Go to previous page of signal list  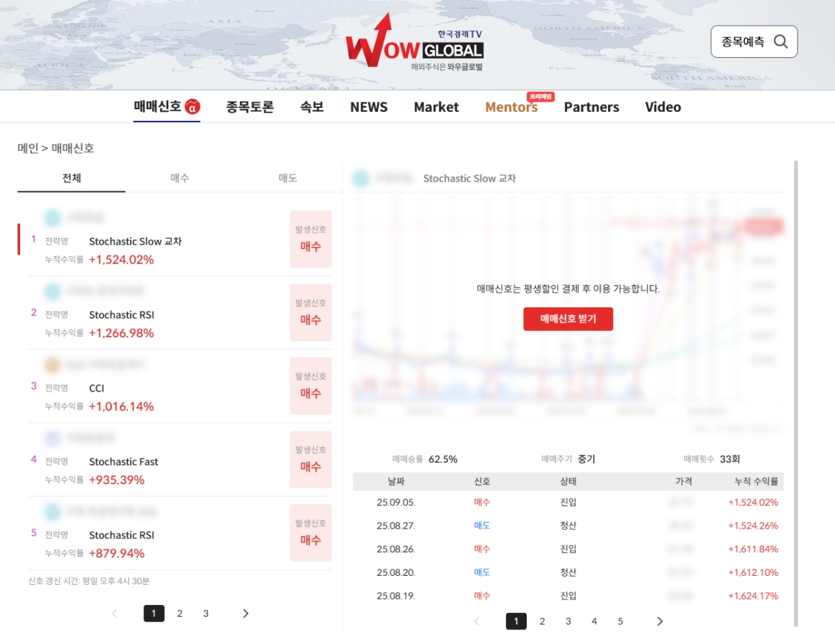pyautogui.click(x=115, y=613)
